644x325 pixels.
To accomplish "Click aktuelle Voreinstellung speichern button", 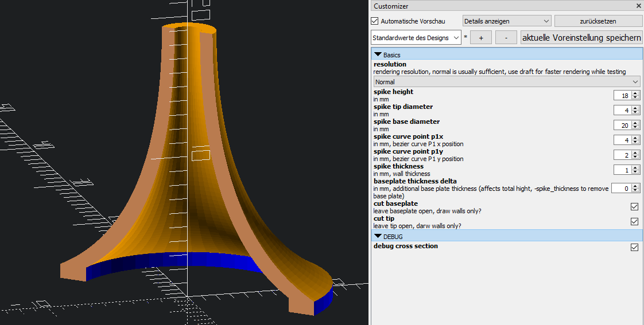I will (x=581, y=37).
